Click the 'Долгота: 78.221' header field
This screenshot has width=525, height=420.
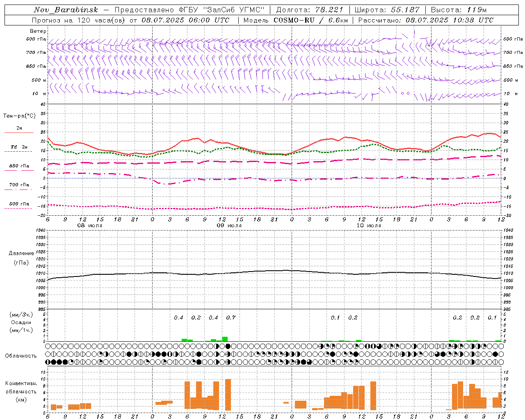click(310, 10)
